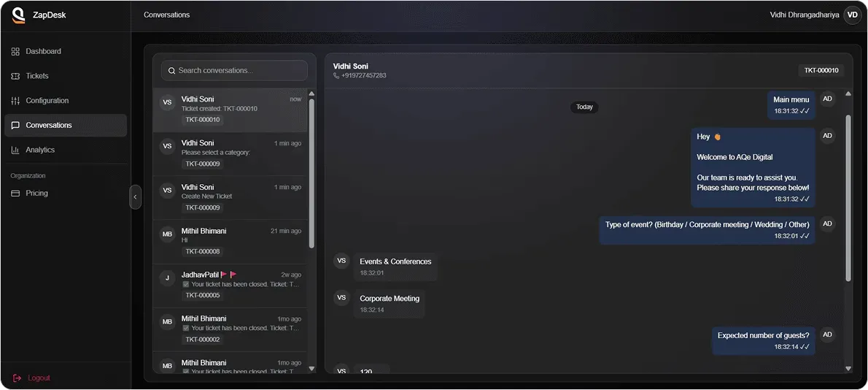
Task: Click the J avatar of JadhavPatil
Action: [167, 278]
